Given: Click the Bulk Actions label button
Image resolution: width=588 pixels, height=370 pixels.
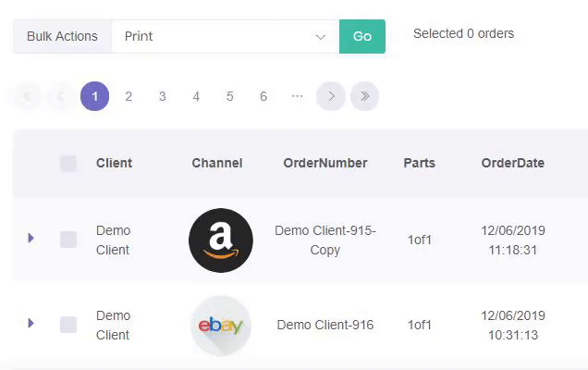Looking at the screenshot, I should [x=62, y=37].
